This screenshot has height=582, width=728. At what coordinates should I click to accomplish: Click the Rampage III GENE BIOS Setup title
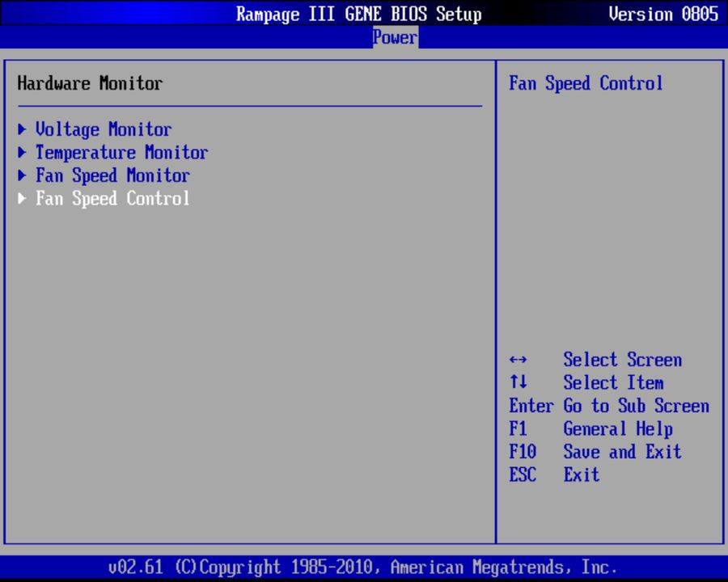359,14
